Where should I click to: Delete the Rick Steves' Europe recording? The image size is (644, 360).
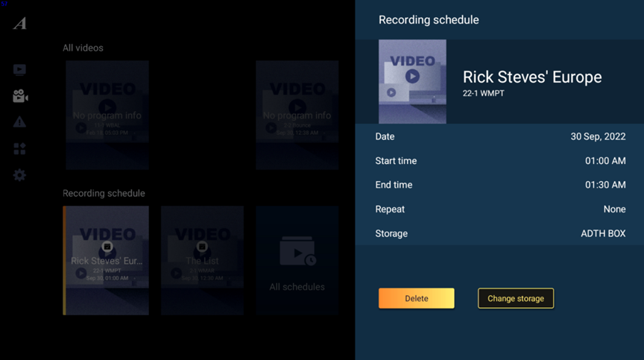coord(417,298)
